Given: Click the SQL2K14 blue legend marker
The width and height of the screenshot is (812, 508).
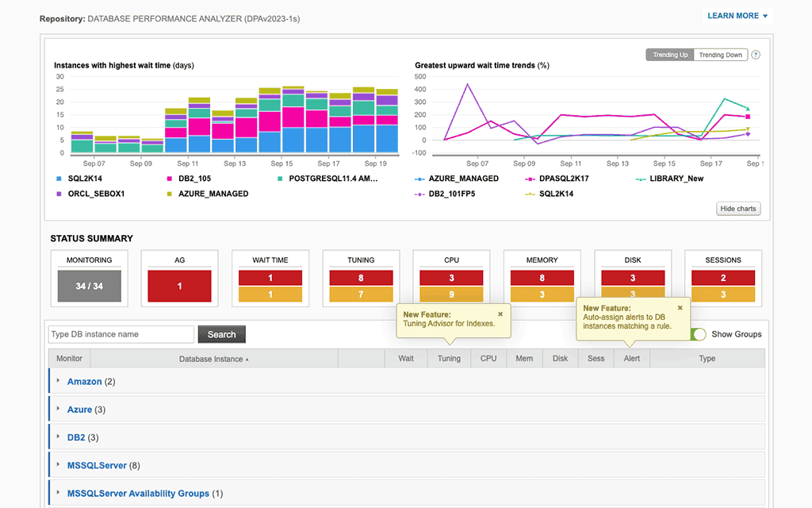Looking at the screenshot, I should point(59,179).
